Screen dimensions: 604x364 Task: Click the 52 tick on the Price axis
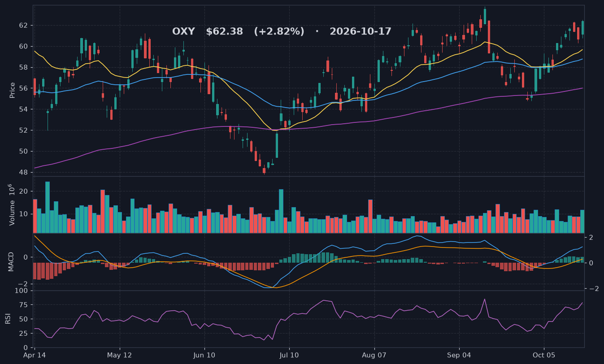24,130
